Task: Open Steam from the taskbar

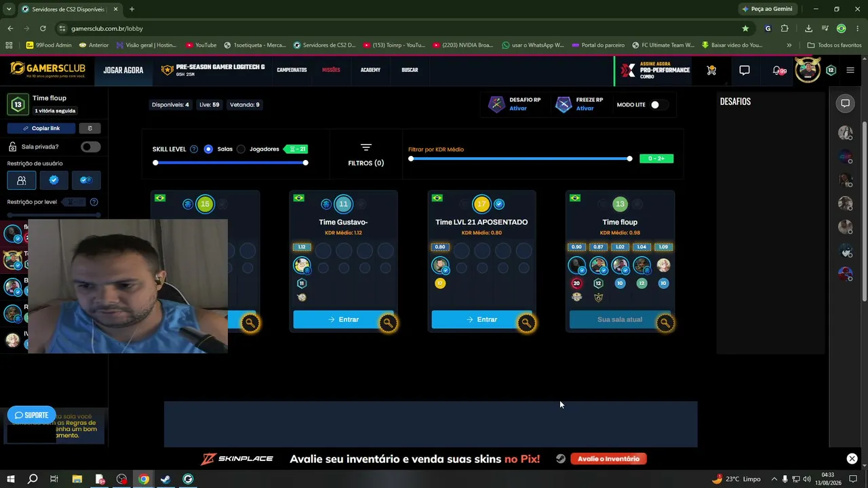Action: [165, 479]
